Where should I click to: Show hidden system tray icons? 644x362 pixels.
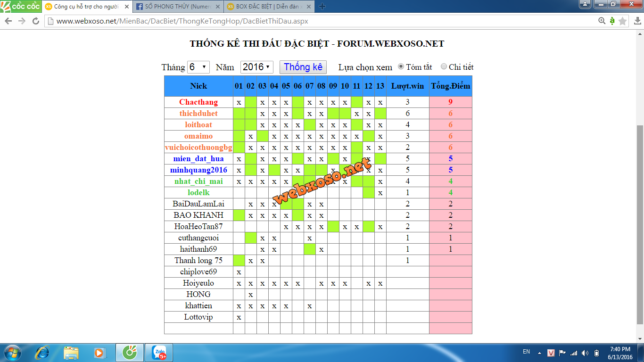point(539,353)
